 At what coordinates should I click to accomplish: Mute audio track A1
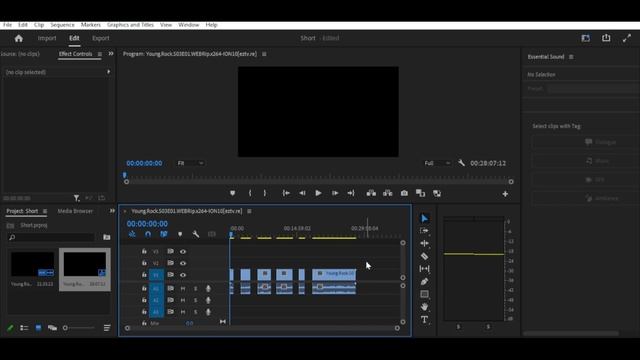click(x=183, y=289)
